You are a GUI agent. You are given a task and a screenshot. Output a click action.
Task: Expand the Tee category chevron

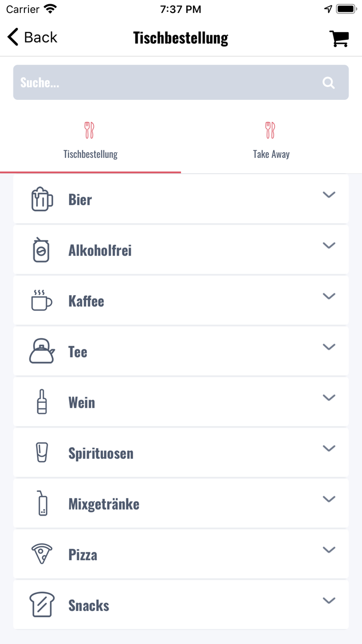click(329, 347)
